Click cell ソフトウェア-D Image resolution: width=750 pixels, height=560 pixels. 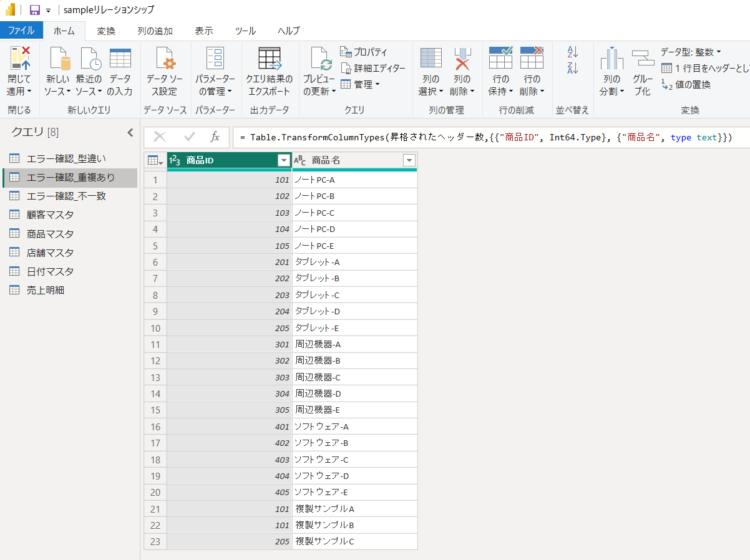(x=354, y=476)
